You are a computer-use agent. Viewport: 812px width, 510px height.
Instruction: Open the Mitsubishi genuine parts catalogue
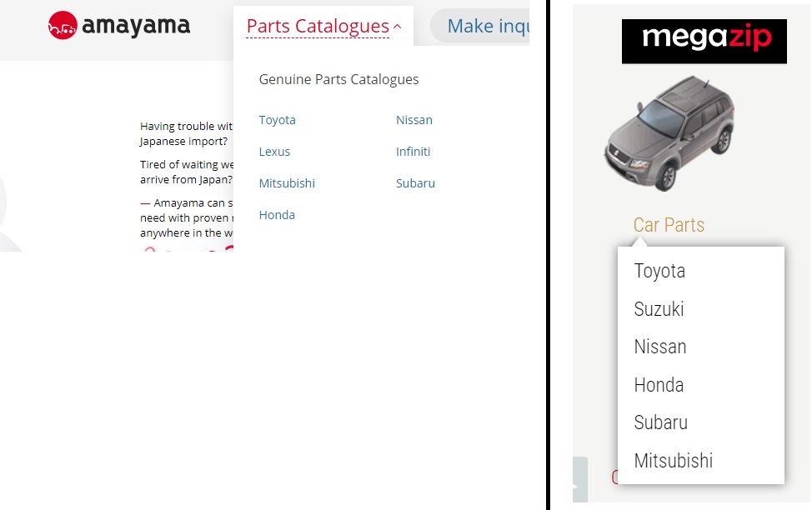click(287, 183)
